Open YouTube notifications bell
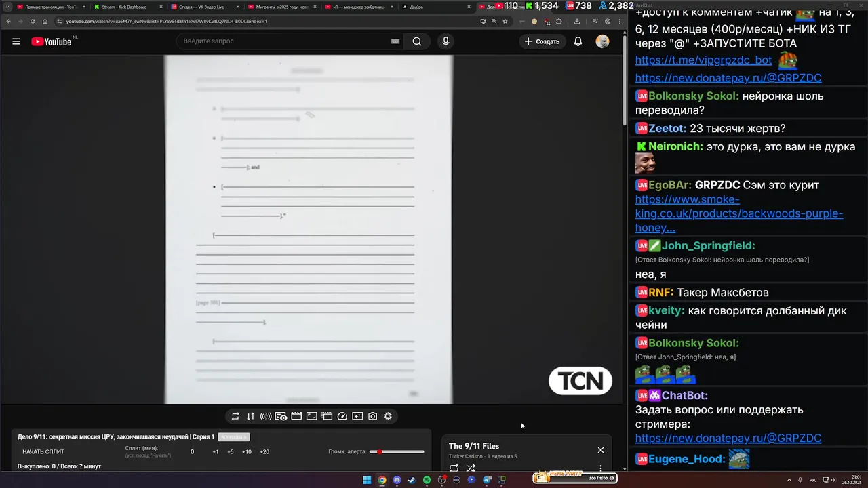This screenshot has height=488, width=868. point(578,41)
